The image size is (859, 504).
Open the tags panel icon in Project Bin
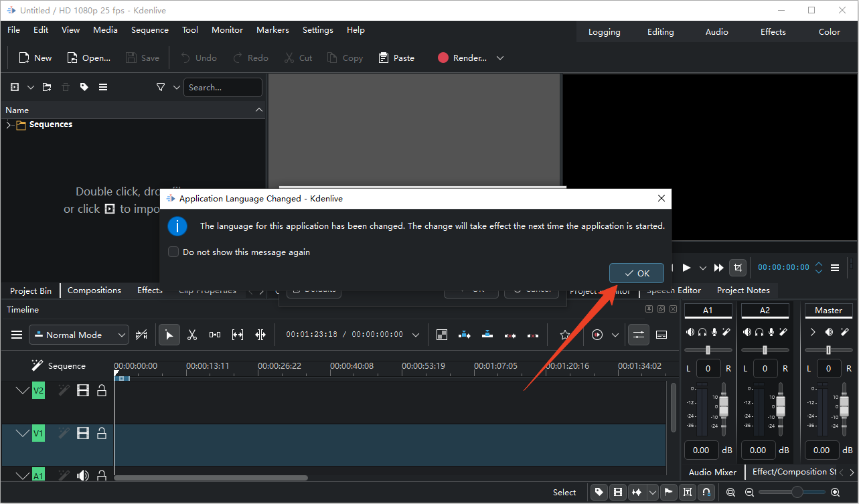tap(84, 87)
